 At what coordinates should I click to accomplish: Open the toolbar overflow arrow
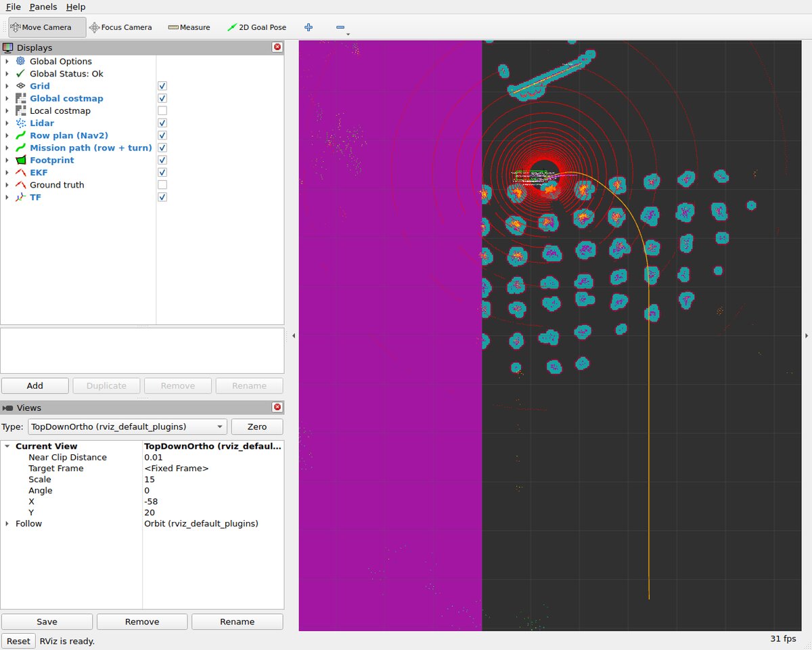click(348, 34)
